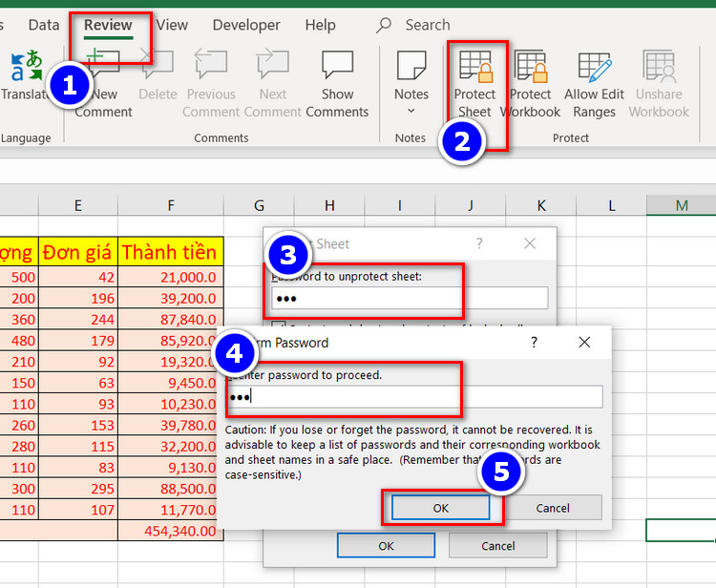Click the help question mark in Confirm Password
The image size is (716, 588).
pyautogui.click(x=534, y=342)
